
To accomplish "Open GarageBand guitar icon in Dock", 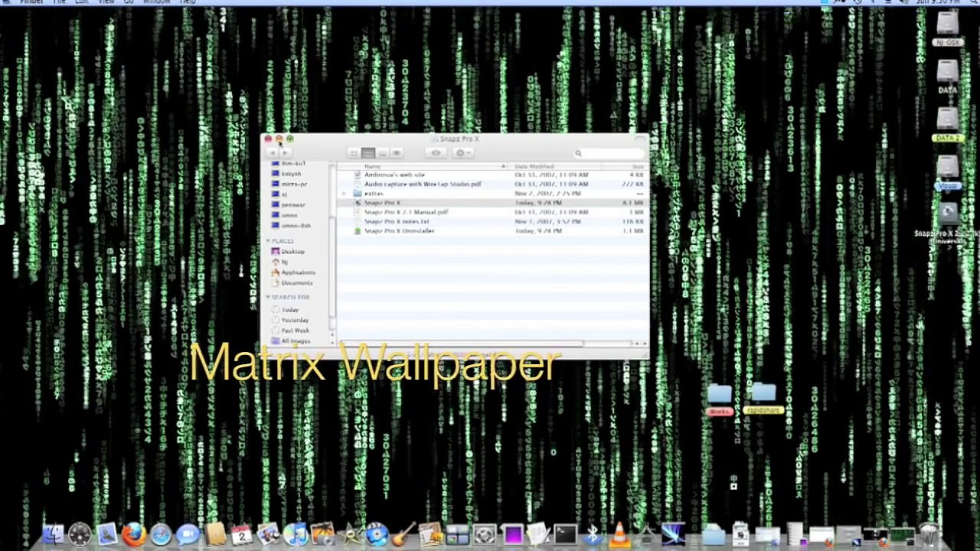I will 403,534.
